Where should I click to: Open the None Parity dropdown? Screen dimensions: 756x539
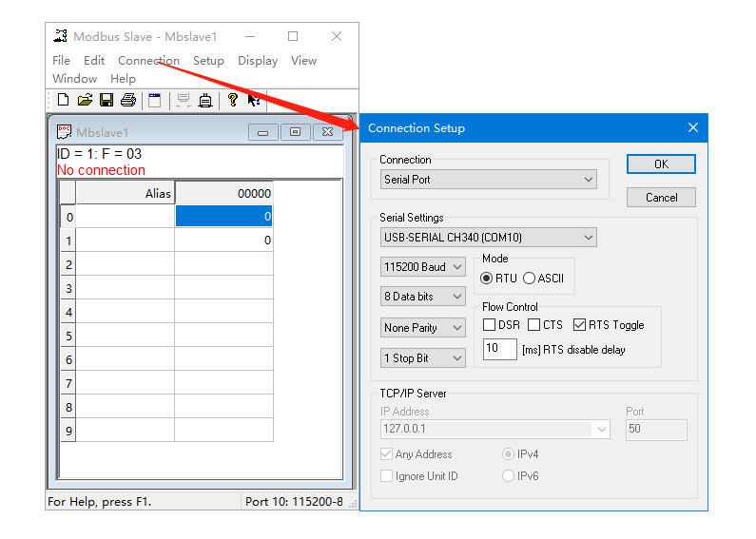pos(423,328)
